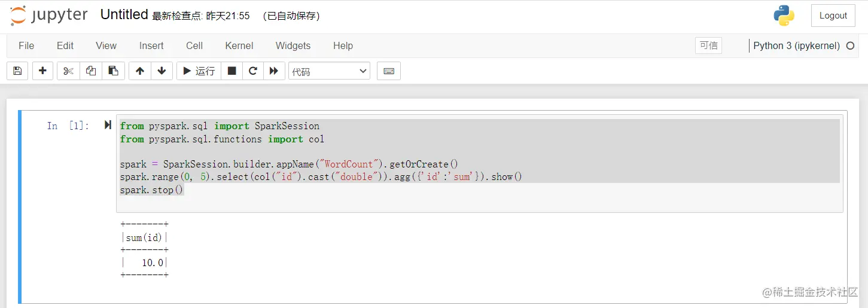Save notebook with the floppy disk icon
Viewport: 868px width, 308px height.
17,71
